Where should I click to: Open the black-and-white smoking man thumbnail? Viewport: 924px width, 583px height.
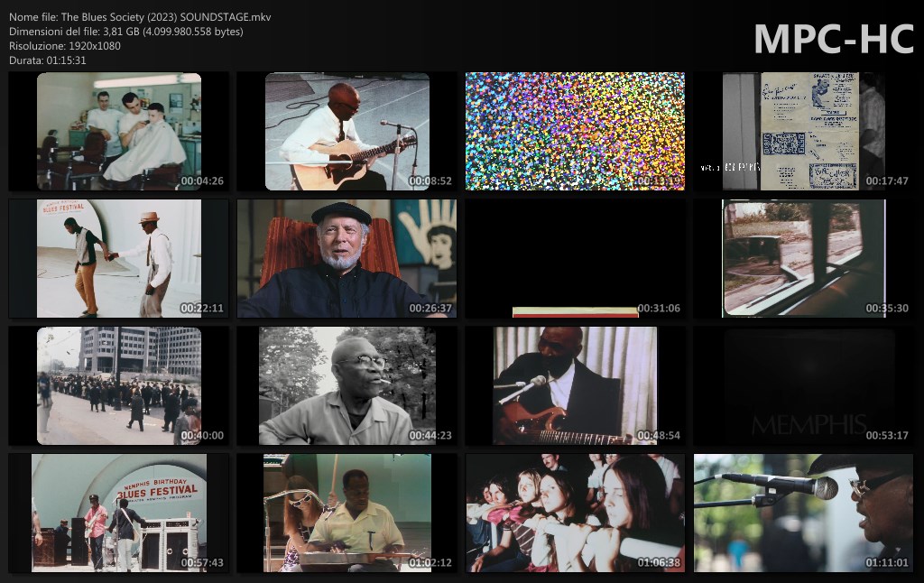(346, 386)
